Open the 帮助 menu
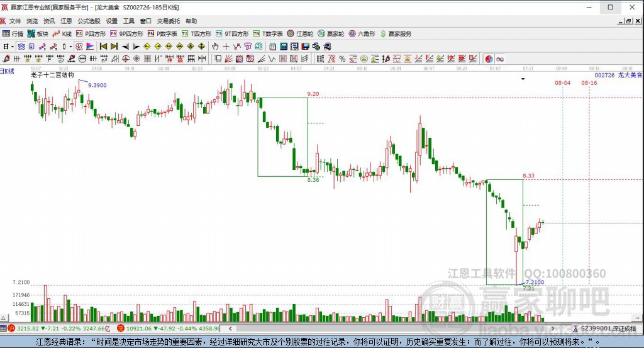The height and width of the screenshot is (348, 644). pyautogui.click(x=191, y=21)
